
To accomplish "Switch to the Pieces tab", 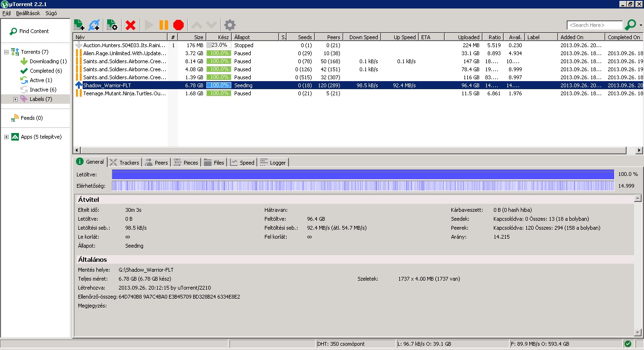I will point(186,162).
